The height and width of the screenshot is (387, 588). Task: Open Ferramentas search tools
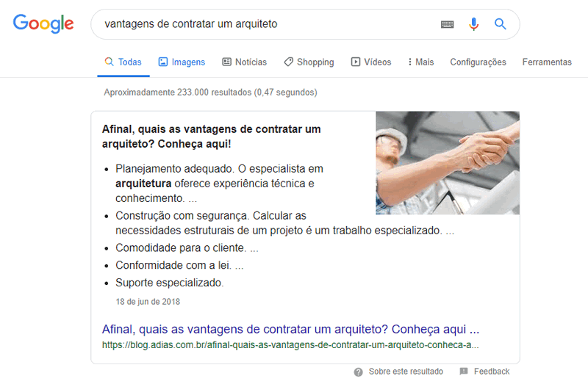tap(547, 62)
